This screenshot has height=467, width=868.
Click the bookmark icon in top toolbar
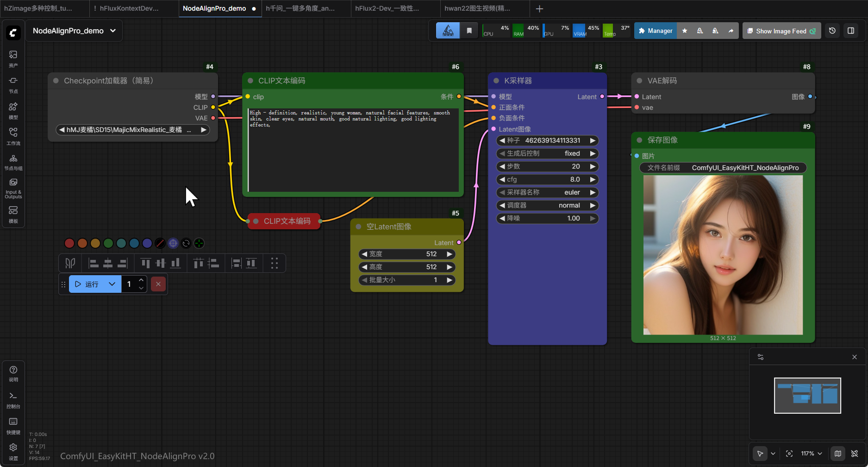tap(469, 31)
